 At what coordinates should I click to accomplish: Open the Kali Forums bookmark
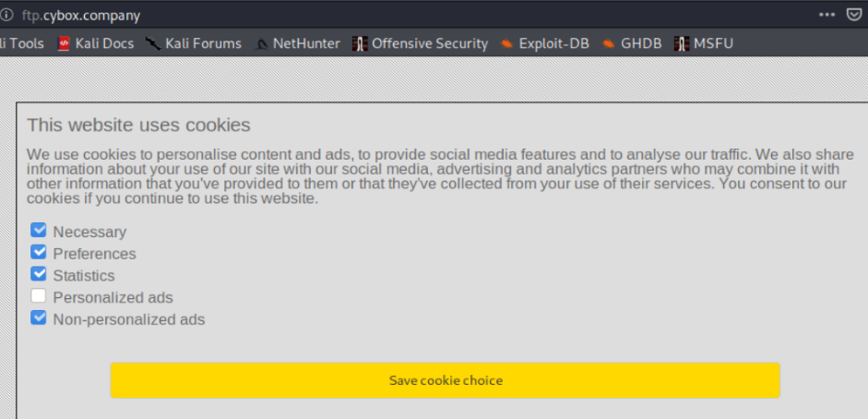(x=193, y=43)
